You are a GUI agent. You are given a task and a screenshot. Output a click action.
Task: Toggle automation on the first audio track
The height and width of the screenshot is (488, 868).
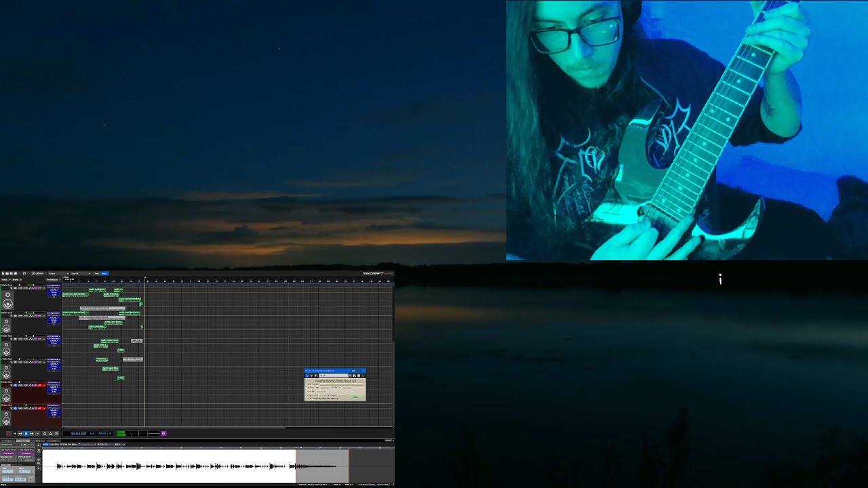point(31,288)
